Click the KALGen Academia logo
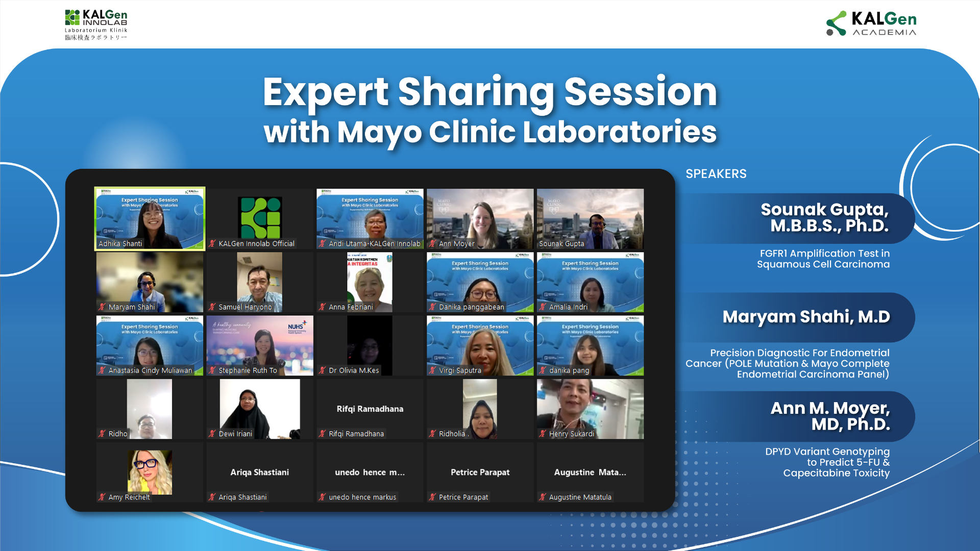The width and height of the screenshot is (980, 551). point(871,23)
